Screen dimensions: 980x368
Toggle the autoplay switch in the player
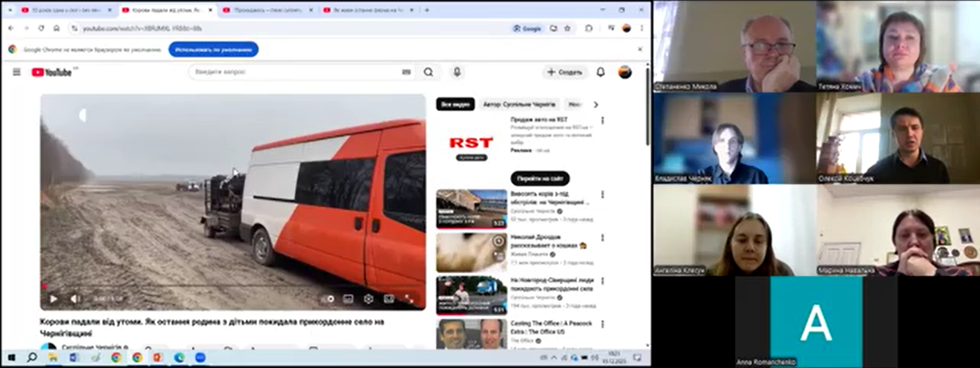point(328,299)
